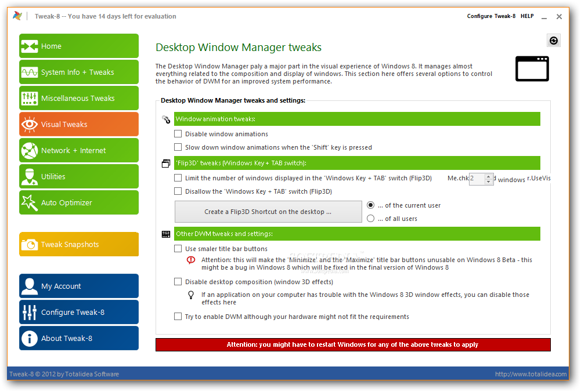Open the Home section

click(79, 46)
